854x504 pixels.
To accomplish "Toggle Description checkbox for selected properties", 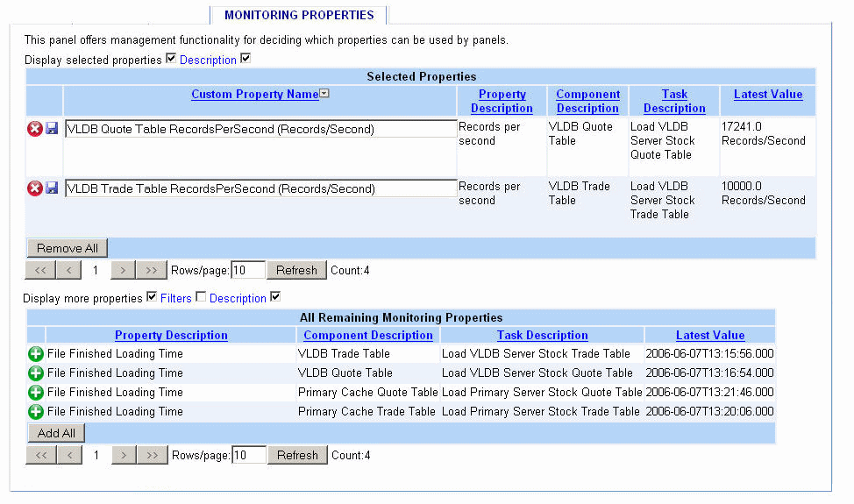I will pos(246,58).
